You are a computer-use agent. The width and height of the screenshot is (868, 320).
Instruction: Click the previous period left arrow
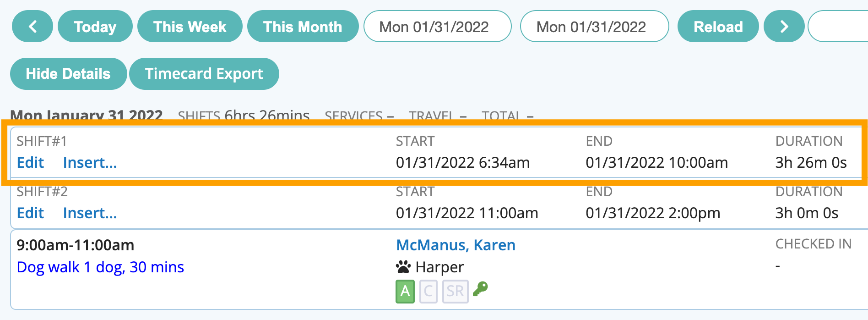[33, 27]
